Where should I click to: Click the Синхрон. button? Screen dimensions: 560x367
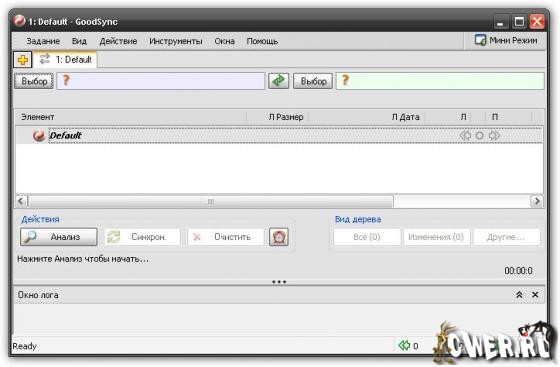tap(142, 237)
